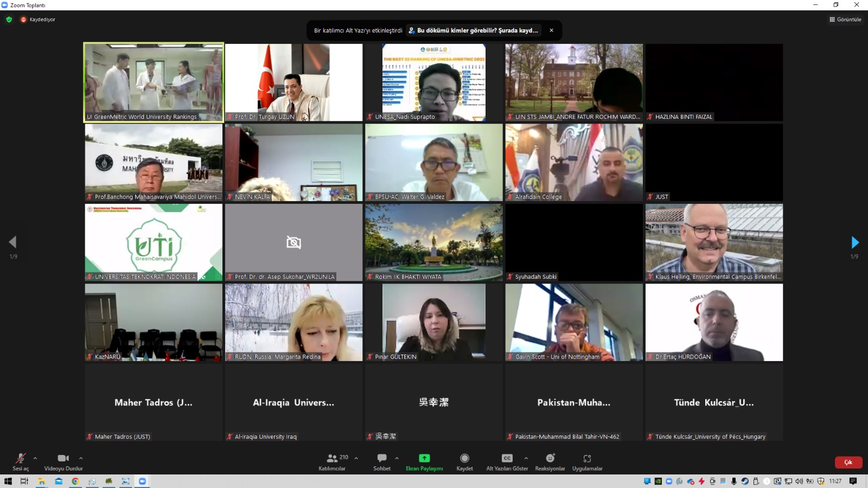Dismiss the caption notification with X
This screenshot has height=488, width=868.
pyautogui.click(x=552, y=30)
